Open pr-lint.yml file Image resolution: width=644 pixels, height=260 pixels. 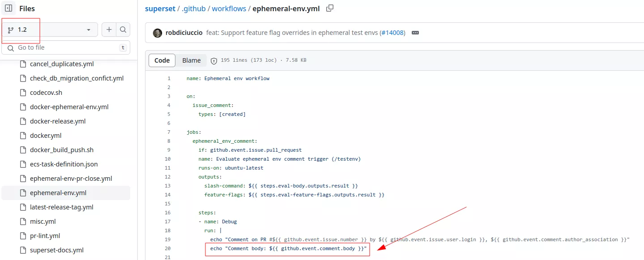tap(45, 236)
